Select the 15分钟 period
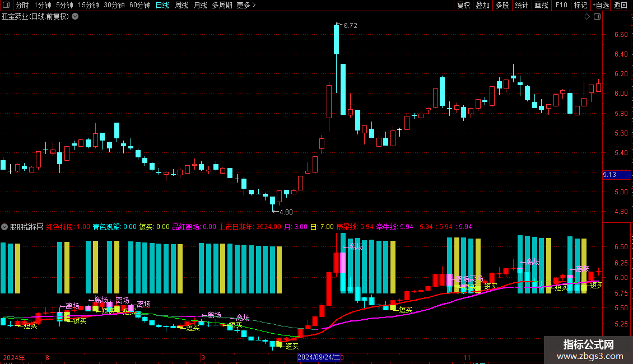Image resolution: width=633 pixels, height=364 pixels. [89, 5]
